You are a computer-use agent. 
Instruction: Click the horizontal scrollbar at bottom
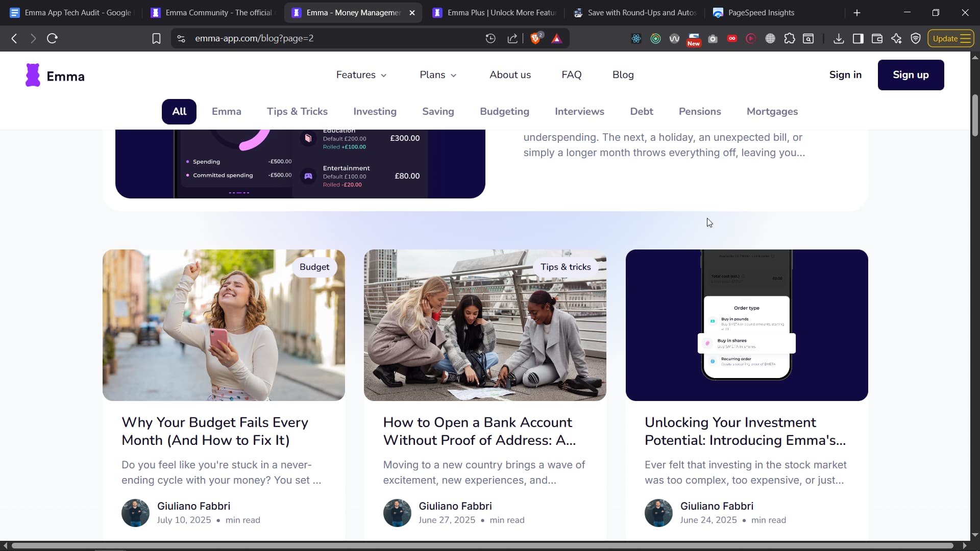(x=482, y=545)
